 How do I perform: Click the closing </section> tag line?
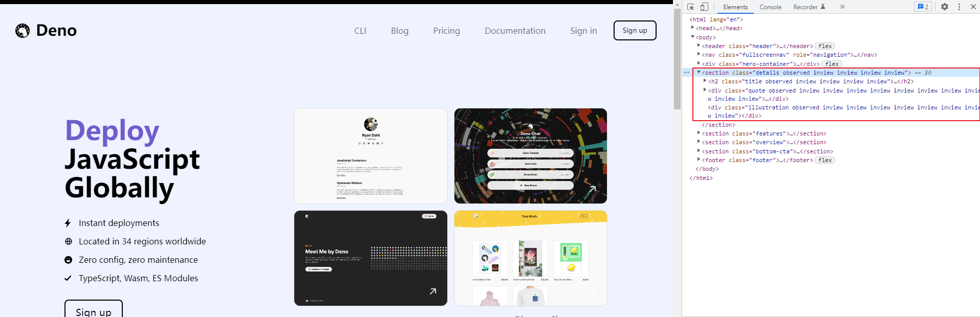tap(718, 125)
